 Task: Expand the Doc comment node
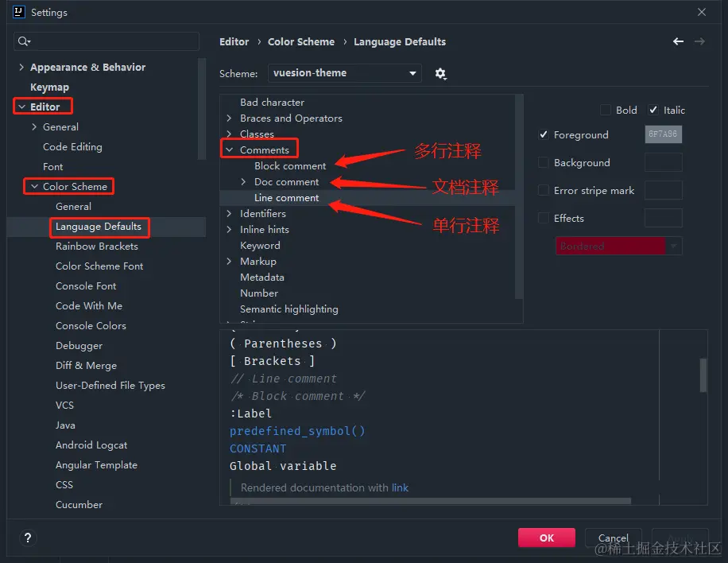(x=243, y=181)
